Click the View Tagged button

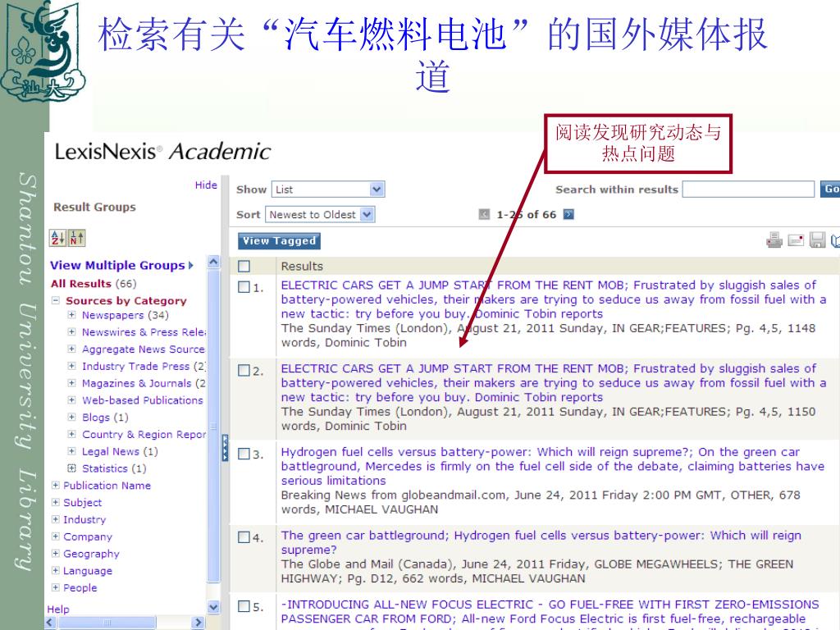tap(279, 241)
